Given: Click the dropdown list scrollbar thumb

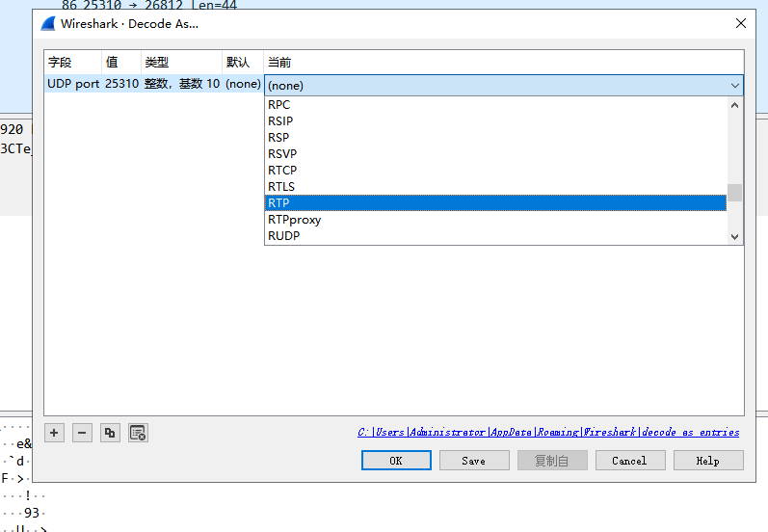Looking at the screenshot, I should [734, 193].
